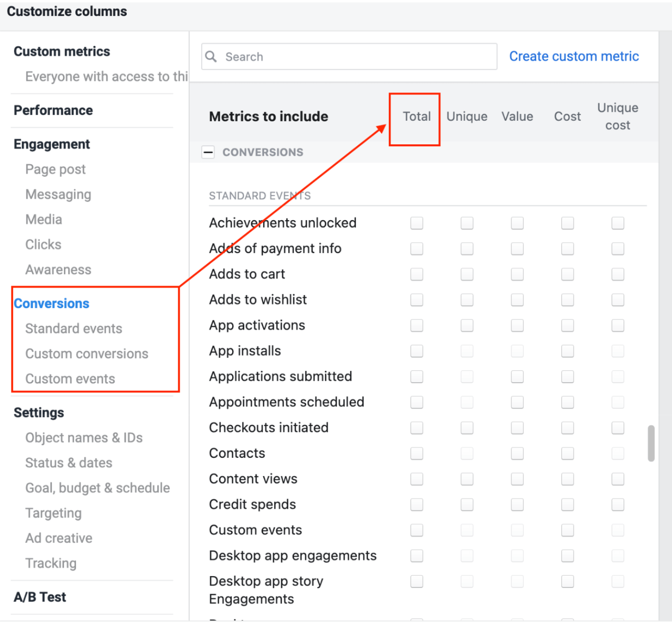Check Cost for App installs
This screenshot has height=625, width=672.
click(568, 351)
